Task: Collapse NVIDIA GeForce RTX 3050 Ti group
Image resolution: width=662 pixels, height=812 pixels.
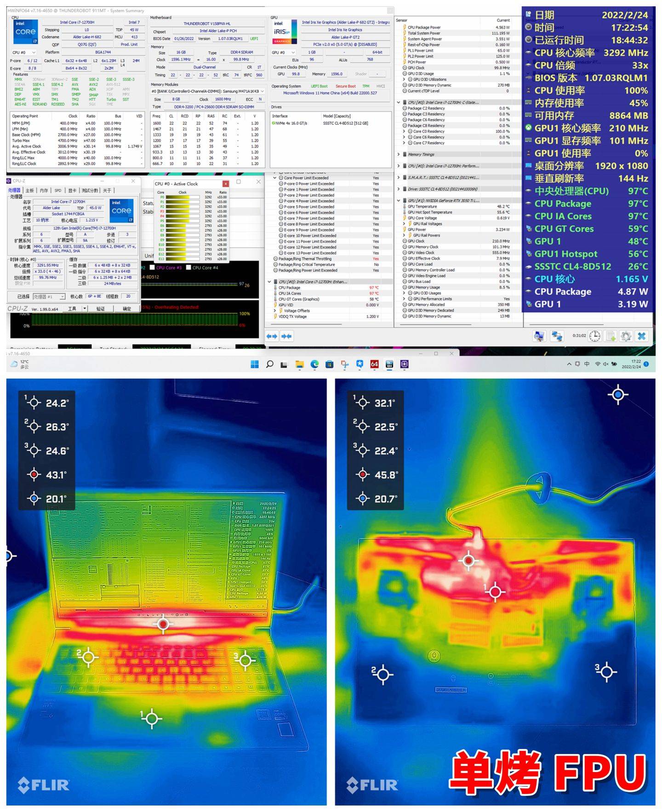Action: point(399,200)
